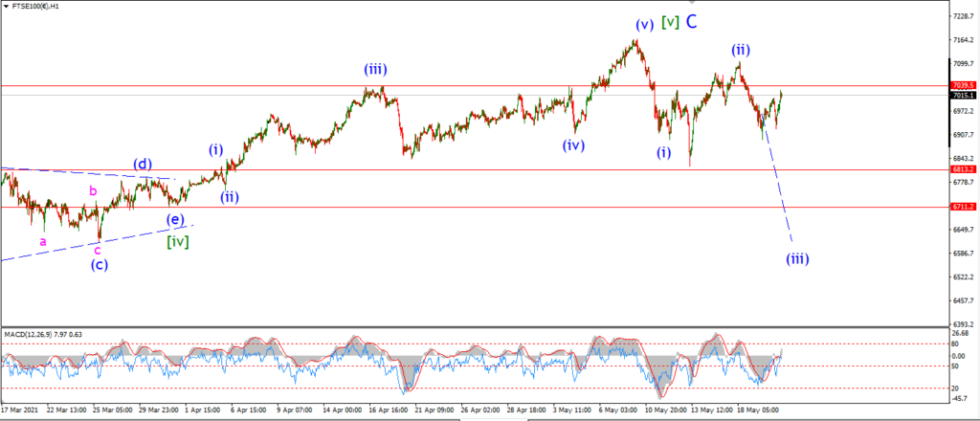The image size is (980, 421).
Task: Click the projected (iii) target label
Action: (797, 258)
